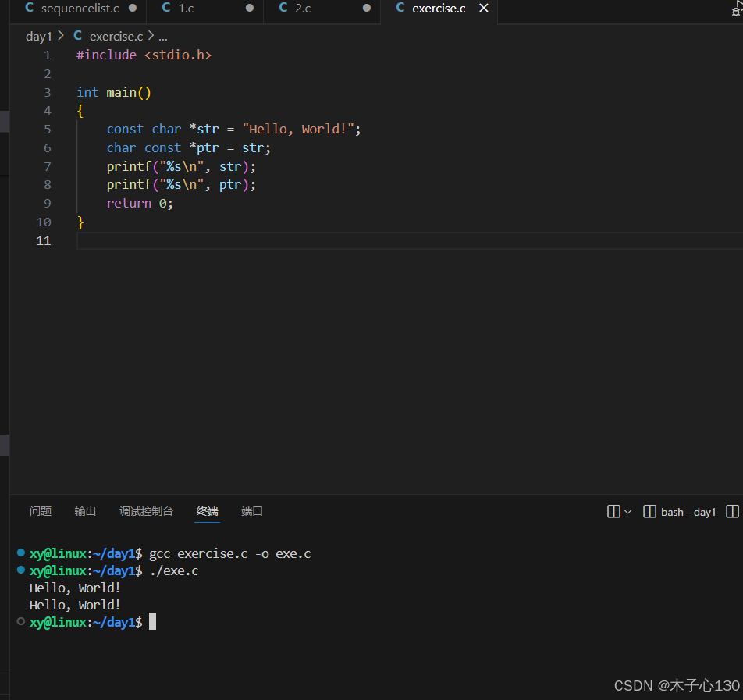
Task: Toggle the panel maximize icon beside bash - day1
Action: pyautogui.click(x=732, y=511)
